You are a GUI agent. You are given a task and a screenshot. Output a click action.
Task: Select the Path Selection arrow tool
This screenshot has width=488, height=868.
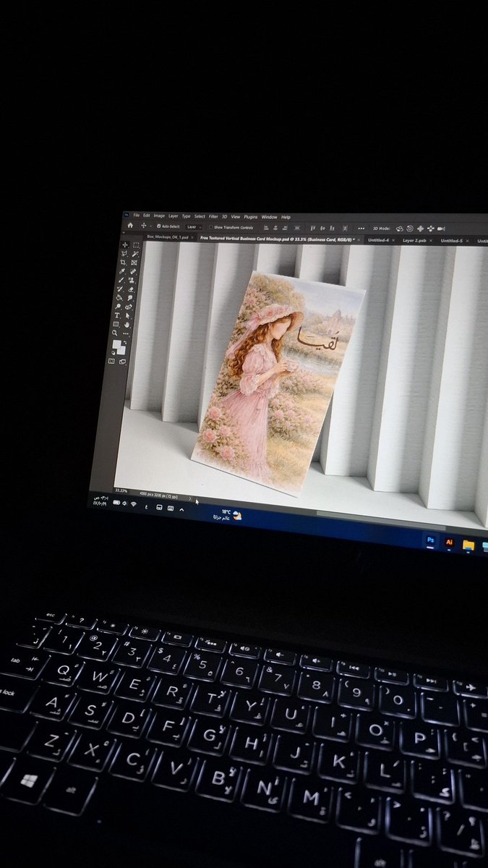(127, 315)
